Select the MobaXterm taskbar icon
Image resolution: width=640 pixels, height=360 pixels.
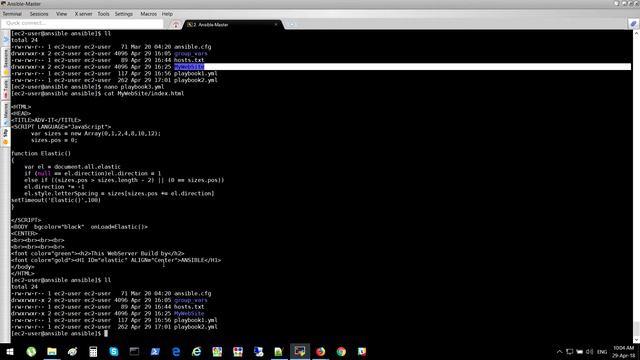pyautogui.click(x=300, y=351)
